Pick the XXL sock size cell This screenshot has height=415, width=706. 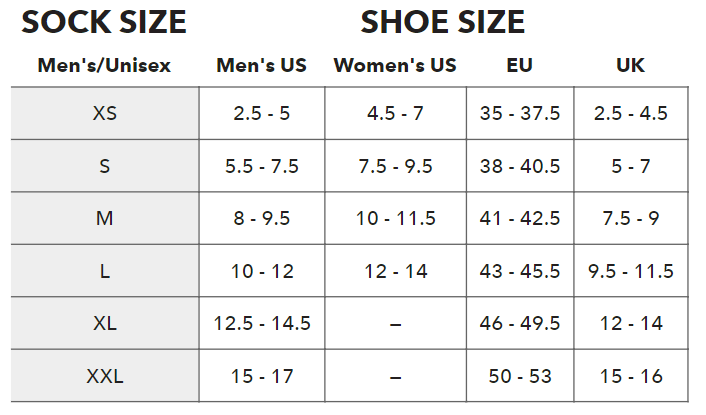104,377
